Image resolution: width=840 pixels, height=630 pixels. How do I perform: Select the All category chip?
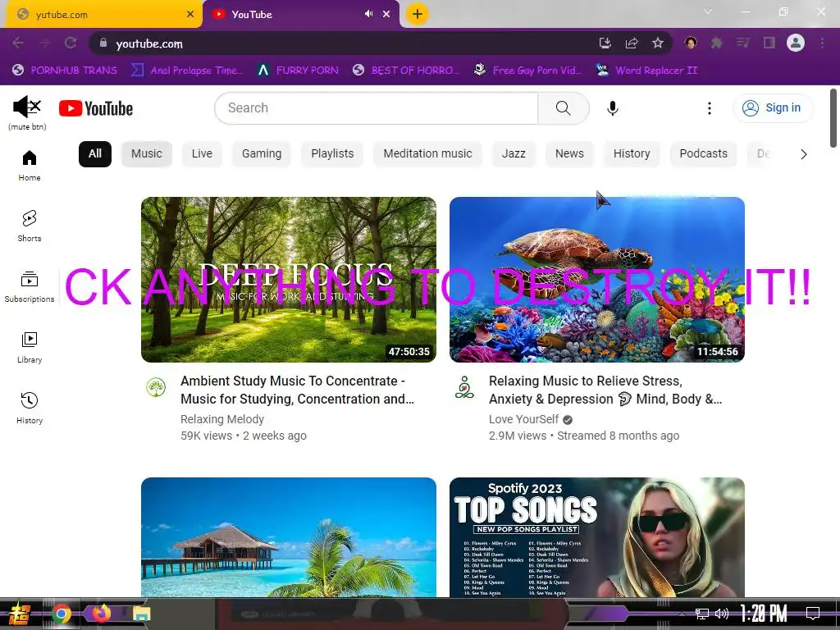pyautogui.click(x=95, y=153)
